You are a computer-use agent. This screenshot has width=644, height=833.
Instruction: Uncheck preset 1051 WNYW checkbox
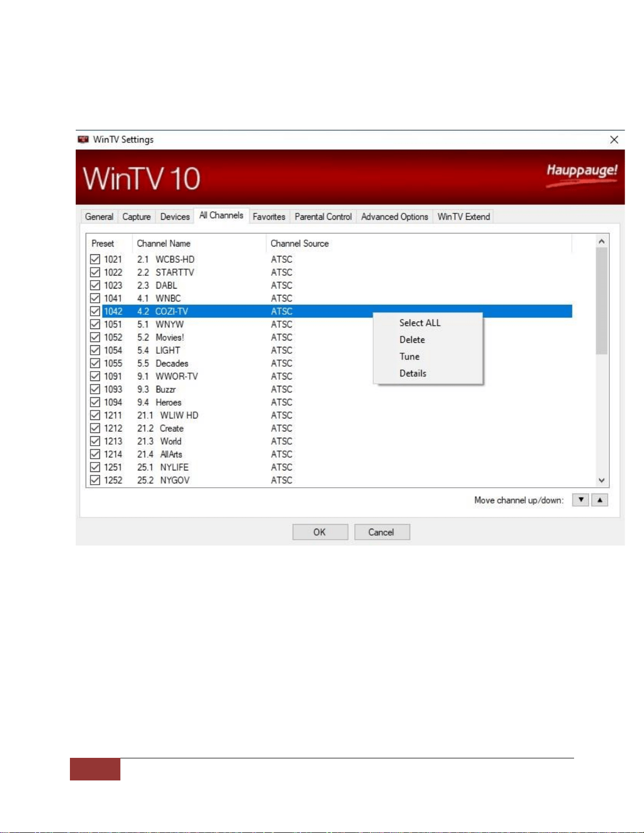click(95, 324)
